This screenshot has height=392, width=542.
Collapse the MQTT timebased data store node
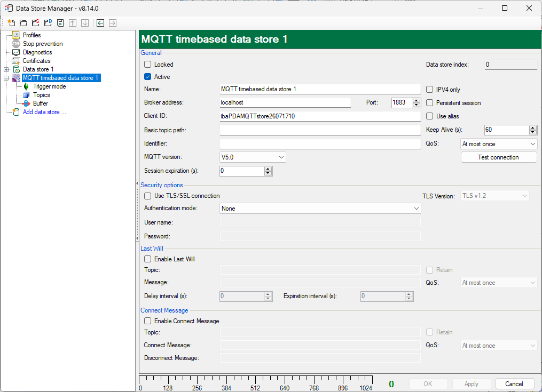coord(6,78)
